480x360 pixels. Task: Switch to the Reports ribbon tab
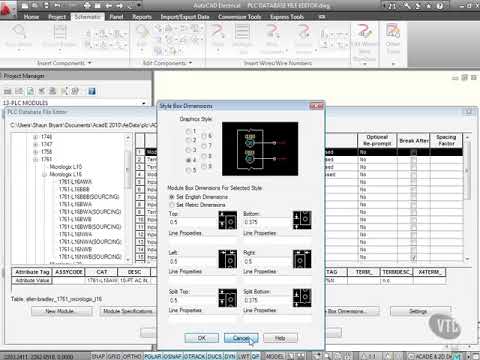(142, 17)
